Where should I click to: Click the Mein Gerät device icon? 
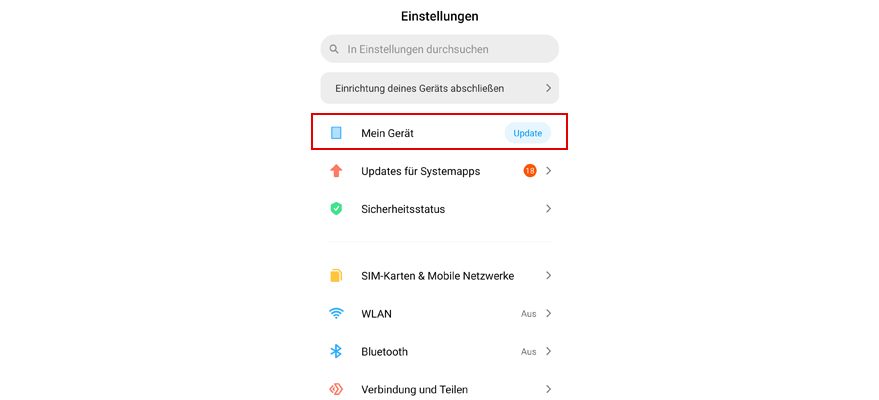point(337,133)
